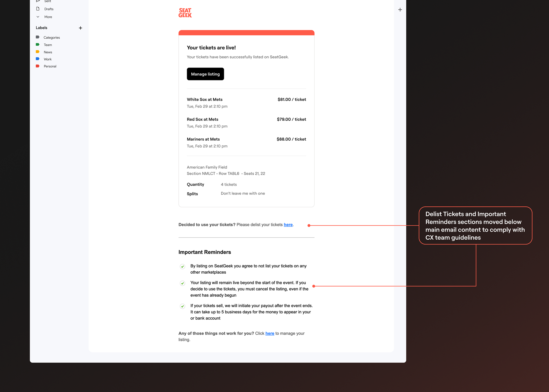Screen dimensions: 549x392
Task: Click the plus icon in right panel
Action: click(x=400, y=10)
